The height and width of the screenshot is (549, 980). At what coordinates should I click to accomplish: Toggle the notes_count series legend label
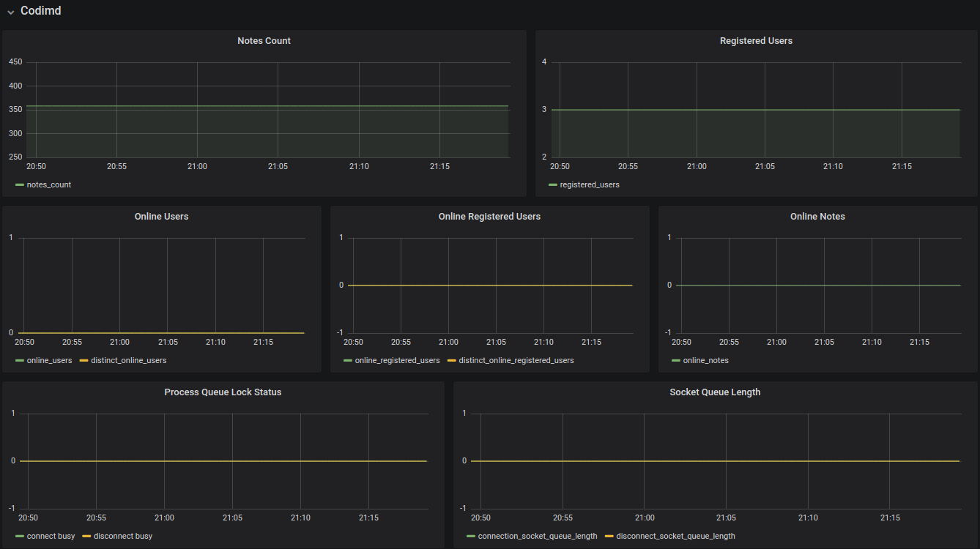coord(49,185)
